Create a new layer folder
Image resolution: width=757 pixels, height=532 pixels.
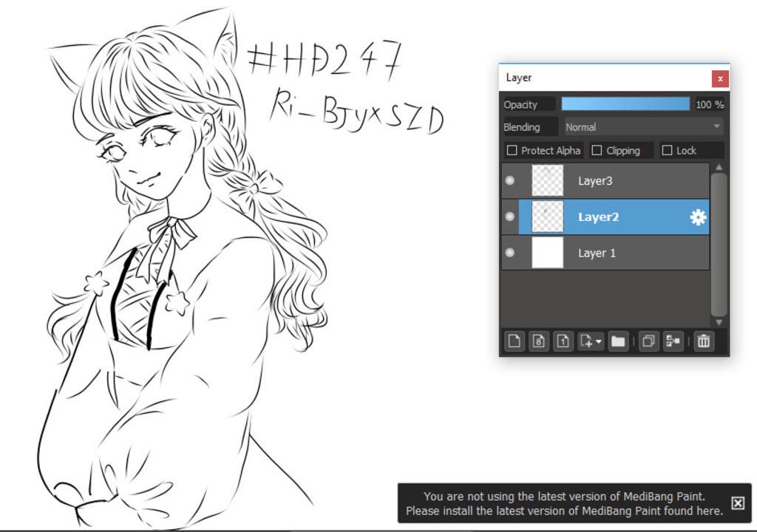(x=618, y=341)
